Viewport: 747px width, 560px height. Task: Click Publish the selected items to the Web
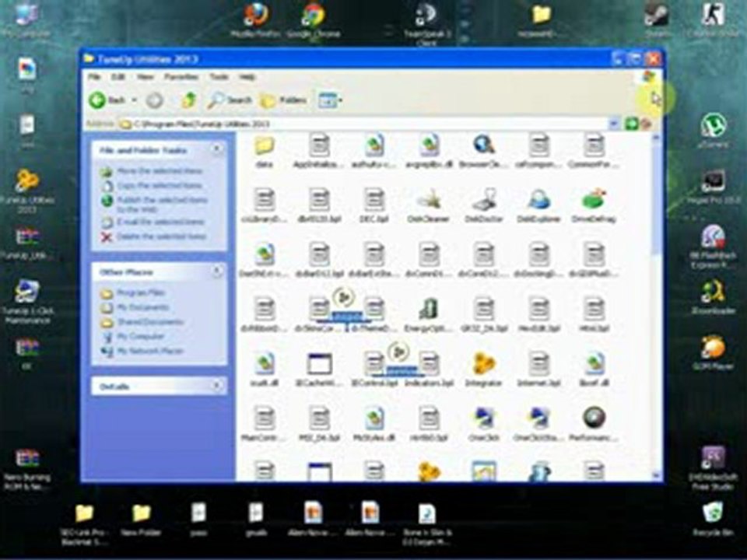click(162, 205)
